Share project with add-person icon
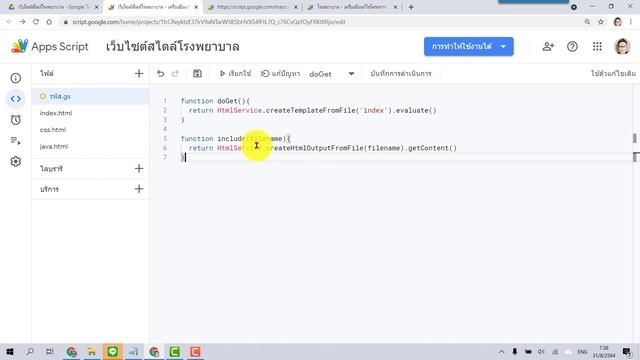The width and height of the screenshot is (640, 360). click(548, 47)
